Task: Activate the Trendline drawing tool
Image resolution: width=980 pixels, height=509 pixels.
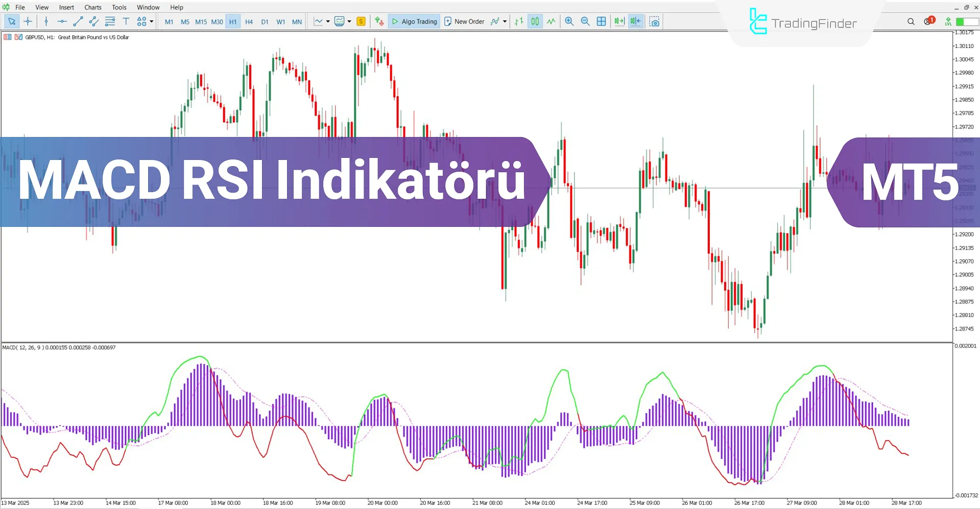Action: click(x=78, y=21)
